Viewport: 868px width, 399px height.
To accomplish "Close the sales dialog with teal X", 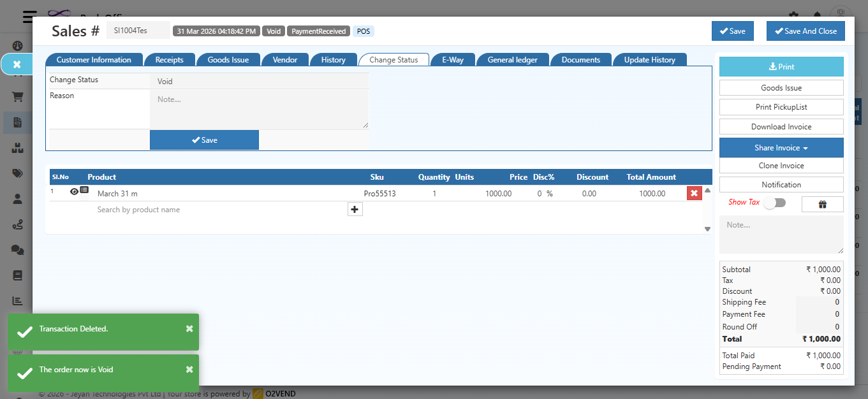I will (x=17, y=64).
